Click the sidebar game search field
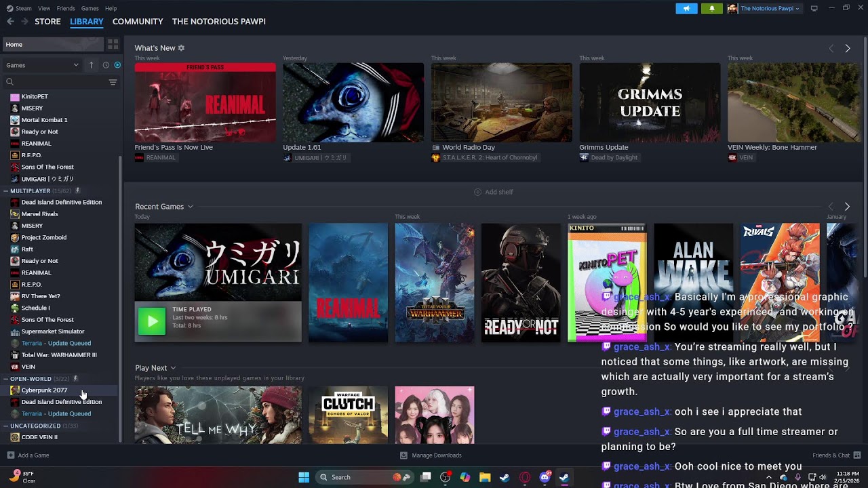The height and width of the screenshot is (488, 868). tap(53, 82)
